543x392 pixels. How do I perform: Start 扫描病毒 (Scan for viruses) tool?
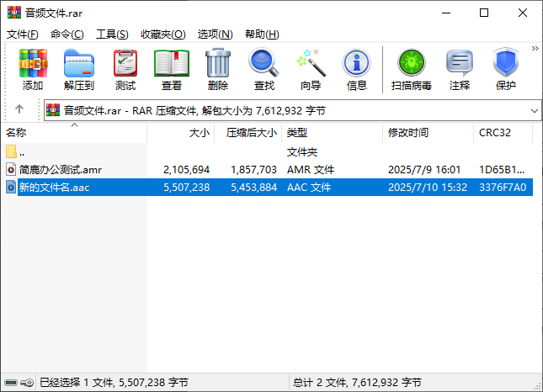click(412, 63)
